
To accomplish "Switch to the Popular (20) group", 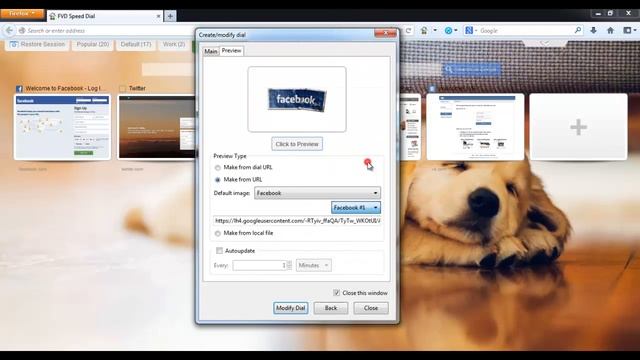I will pyautogui.click(x=93, y=44).
